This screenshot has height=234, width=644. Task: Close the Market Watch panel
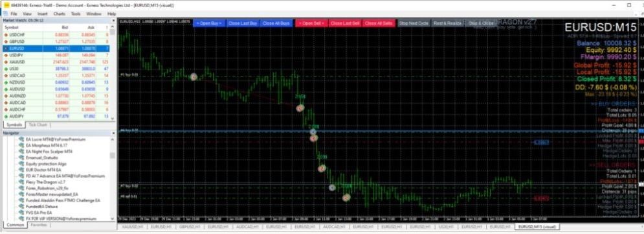coord(114,20)
